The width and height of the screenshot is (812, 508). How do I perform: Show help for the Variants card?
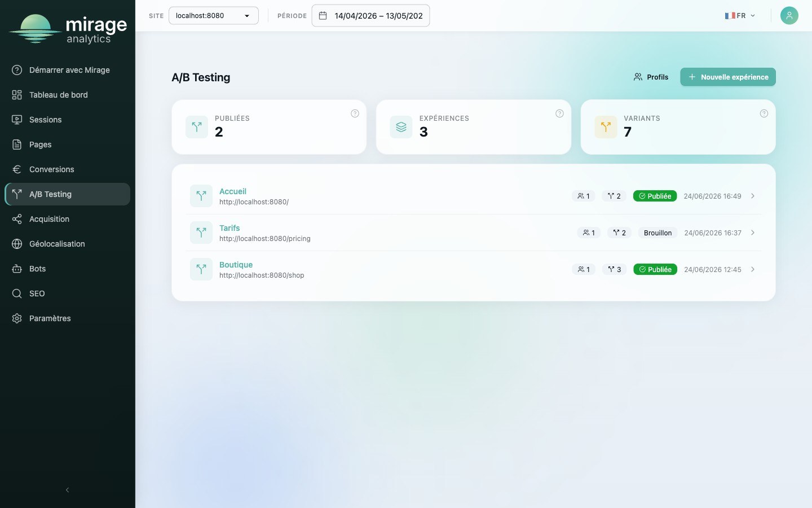click(764, 113)
